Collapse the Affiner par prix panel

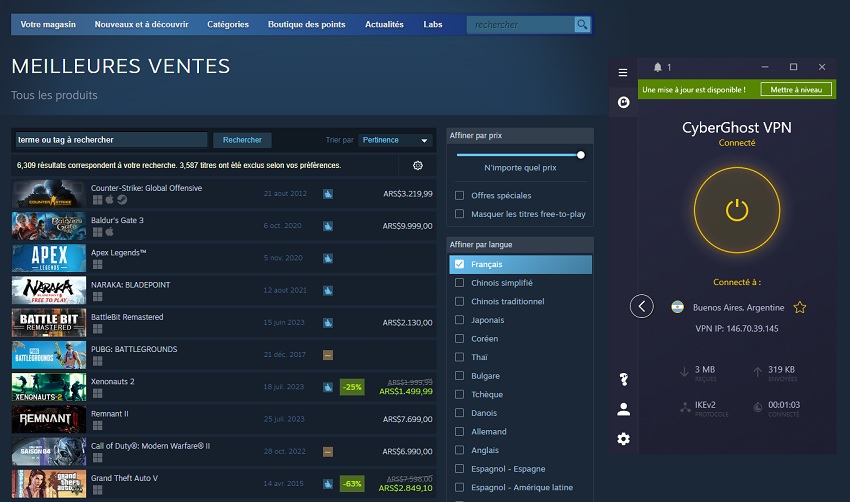point(520,136)
